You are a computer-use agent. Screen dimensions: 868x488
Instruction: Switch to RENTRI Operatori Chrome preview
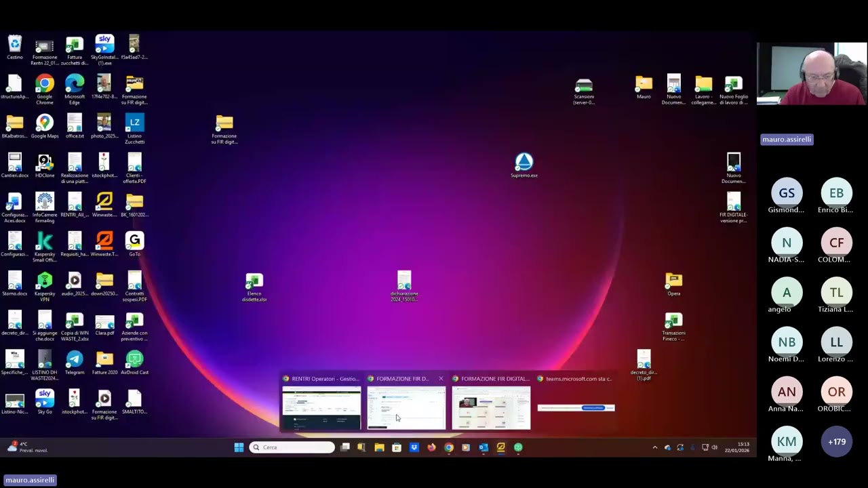coord(321,403)
